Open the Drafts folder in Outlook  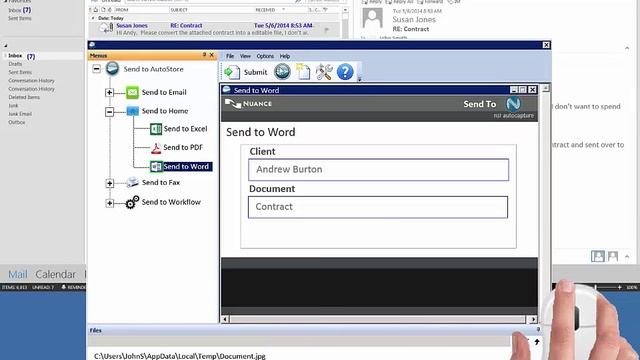(15, 64)
